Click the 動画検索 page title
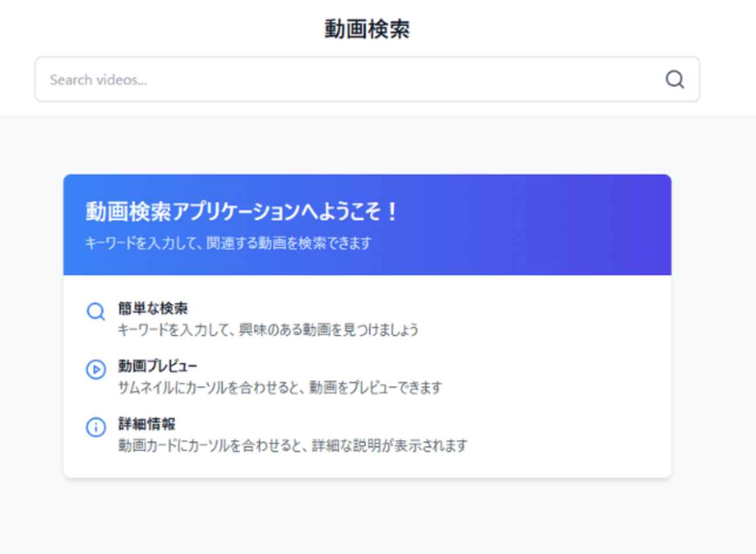 click(x=367, y=29)
